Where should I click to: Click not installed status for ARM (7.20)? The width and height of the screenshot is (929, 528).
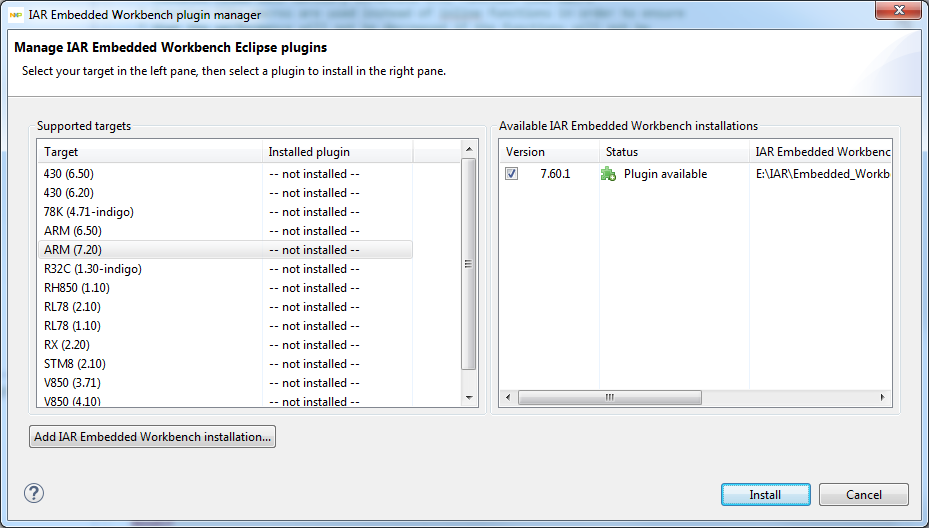click(x=314, y=249)
